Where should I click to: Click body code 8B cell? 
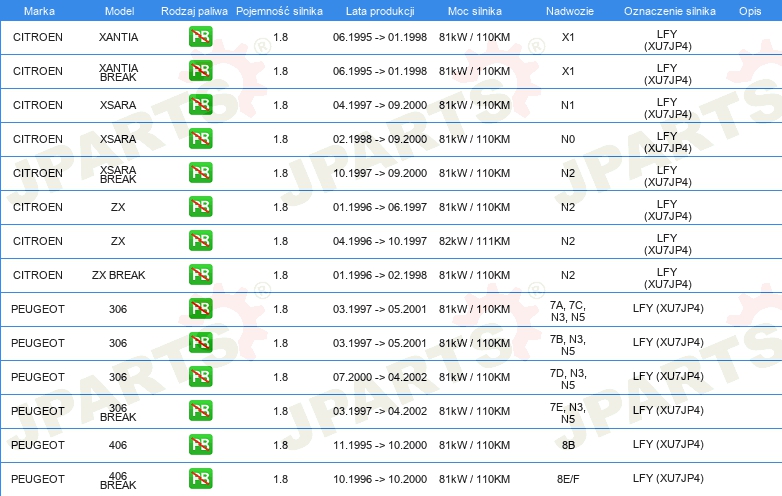point(568,445)
